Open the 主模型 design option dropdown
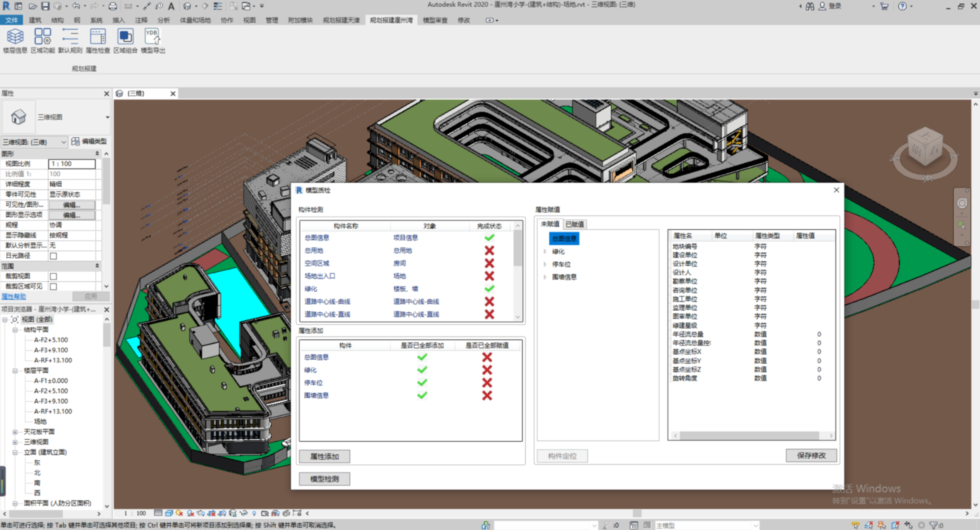 click(709, 525)
